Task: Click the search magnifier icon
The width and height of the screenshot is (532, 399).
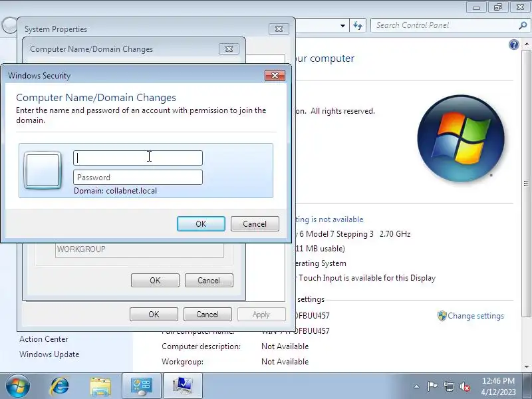Action: (523, 25)
